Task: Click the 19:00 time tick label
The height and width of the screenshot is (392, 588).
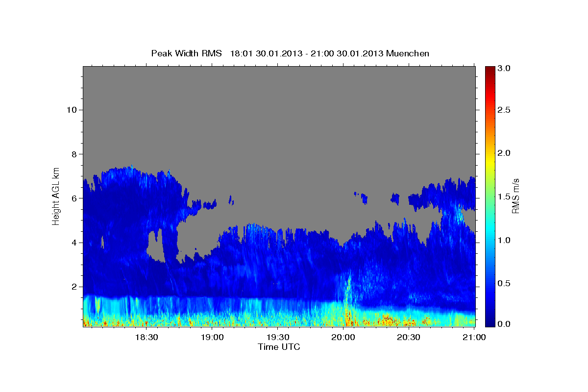Action: [x=212, y=338]
